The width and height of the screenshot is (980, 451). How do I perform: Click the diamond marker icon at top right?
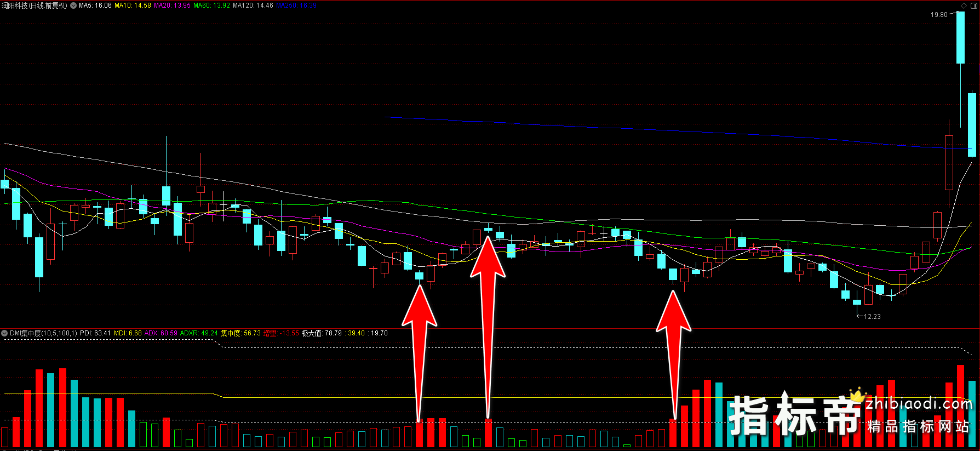point(964,5)
